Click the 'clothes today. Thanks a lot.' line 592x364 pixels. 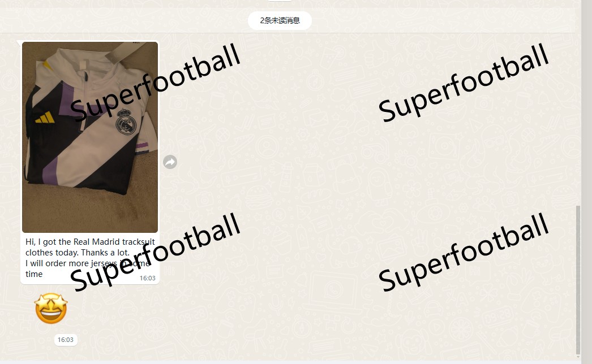coord(78,252)
